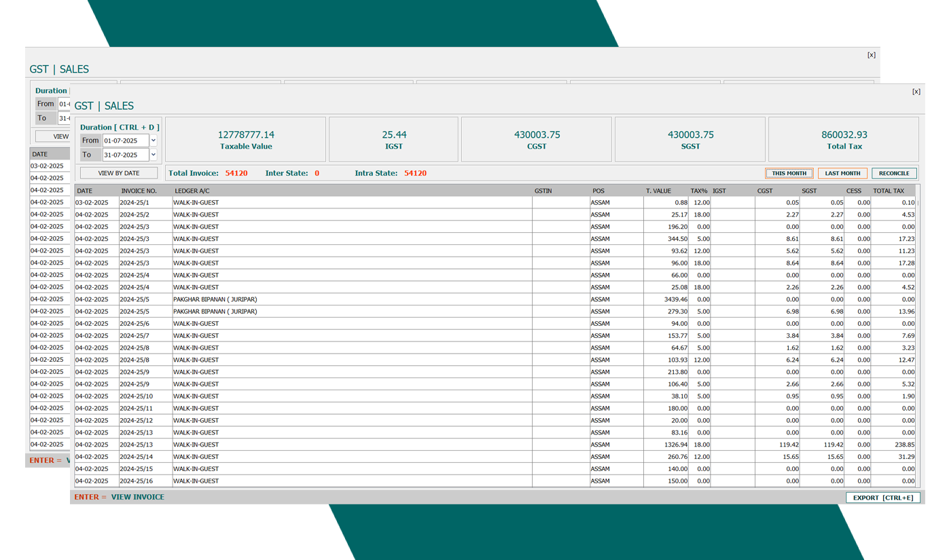Click the TOTAL TAX column header

[889, 191]
